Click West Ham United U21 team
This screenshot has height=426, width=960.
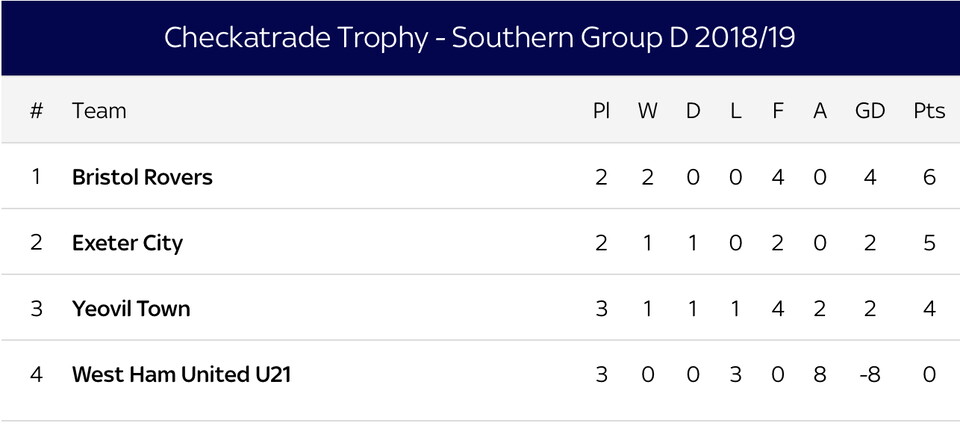coord(181,375)
